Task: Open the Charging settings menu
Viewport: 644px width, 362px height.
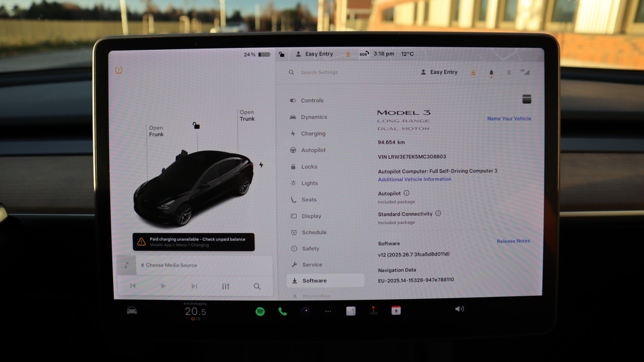Action: click(313, 133)
